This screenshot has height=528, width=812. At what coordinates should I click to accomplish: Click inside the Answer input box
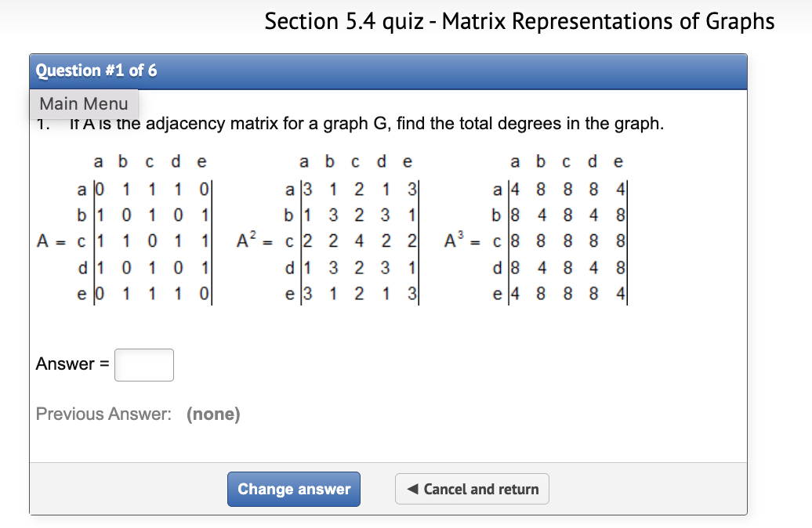click(143, 364)
